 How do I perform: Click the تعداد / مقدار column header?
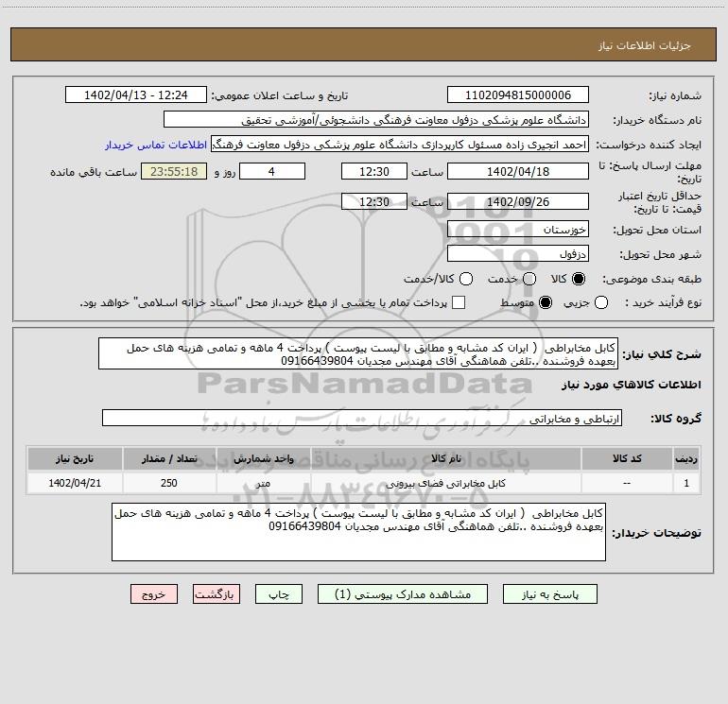pos(169,458)
